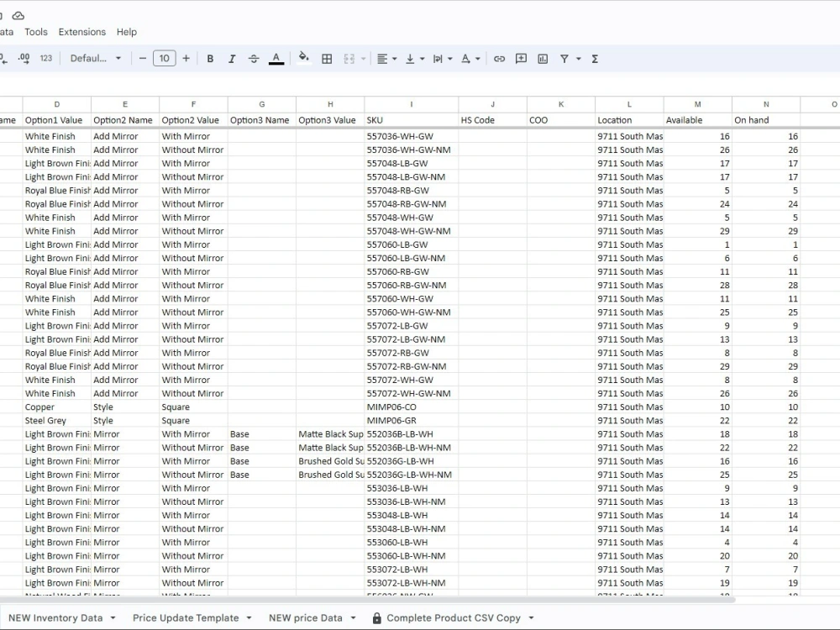
Task: Select cell with SKU 552036G-LB-WH
Action: tap(412, 461)
